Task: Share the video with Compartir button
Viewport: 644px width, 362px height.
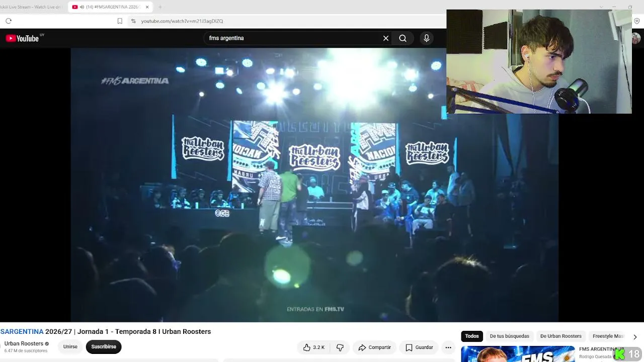Action: pyautogui.click(x=374, y=347)
